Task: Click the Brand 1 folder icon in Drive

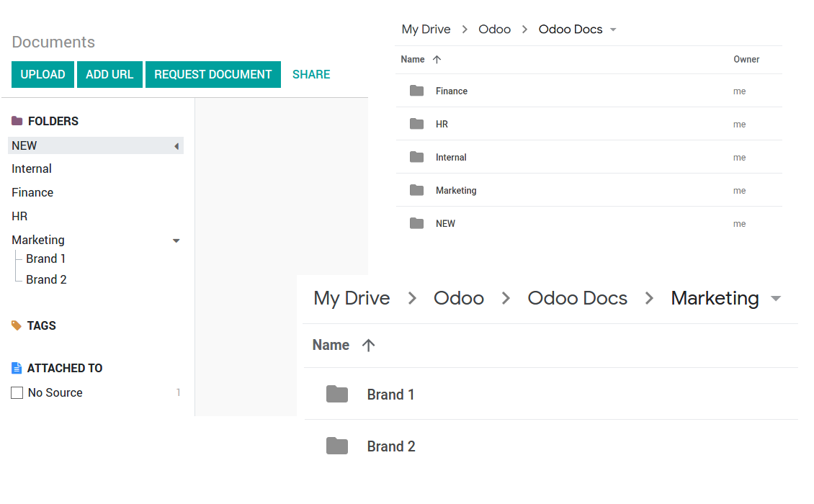Action: [337, 394]
